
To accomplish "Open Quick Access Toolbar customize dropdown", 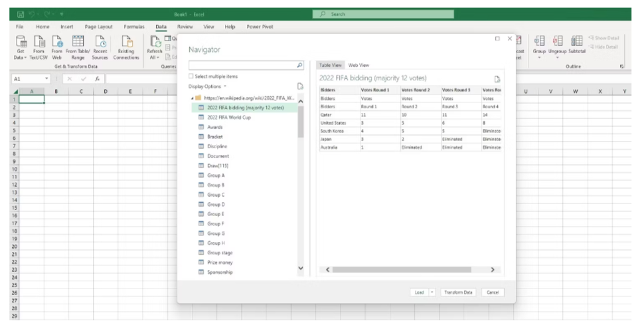I will click(x=62, y=15).
